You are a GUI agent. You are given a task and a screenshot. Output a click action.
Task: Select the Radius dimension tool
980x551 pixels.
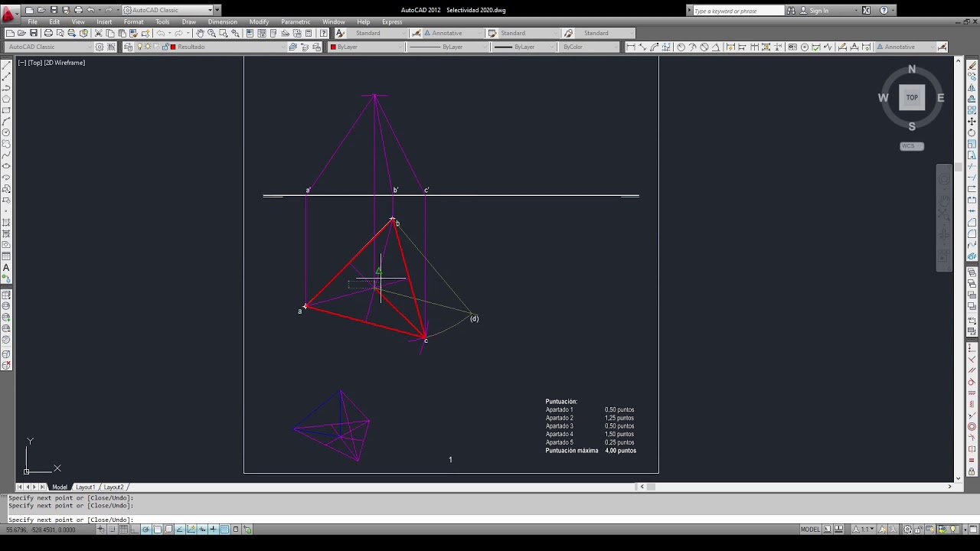[x=680, y=47]
